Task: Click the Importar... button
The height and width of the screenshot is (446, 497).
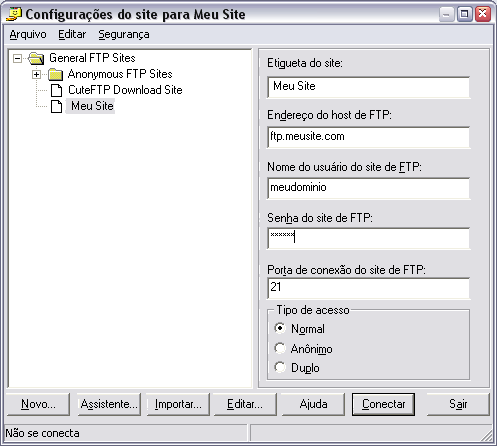Action: (178, 404)
